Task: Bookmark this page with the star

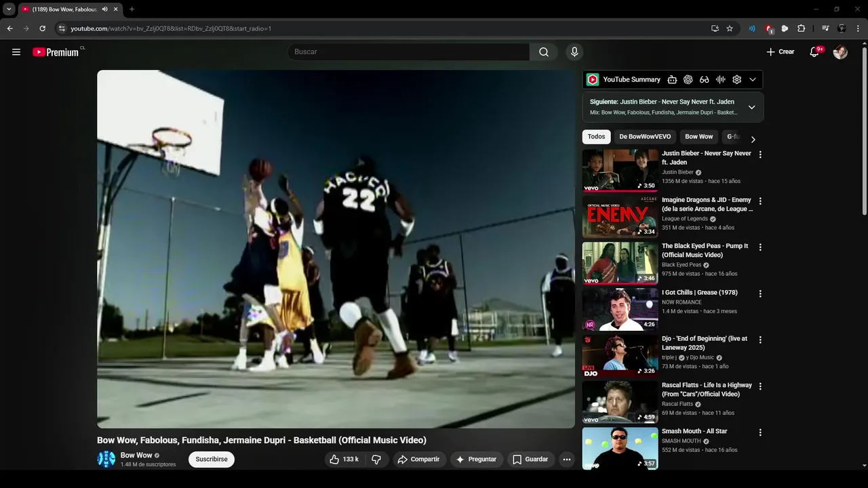Action: click(730, 28)
